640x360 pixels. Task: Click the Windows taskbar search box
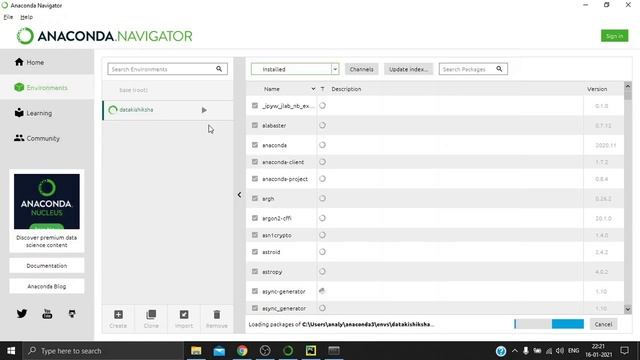coord(103,351)
